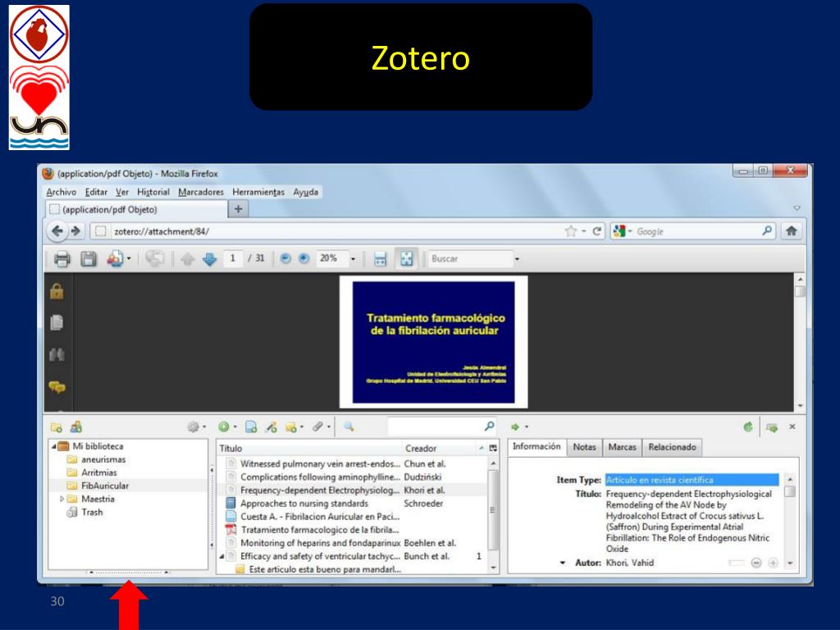The image size is (840, 630).
Task: Collapse the Mi biblioteca tree
Action: click(x=53, y=446)
